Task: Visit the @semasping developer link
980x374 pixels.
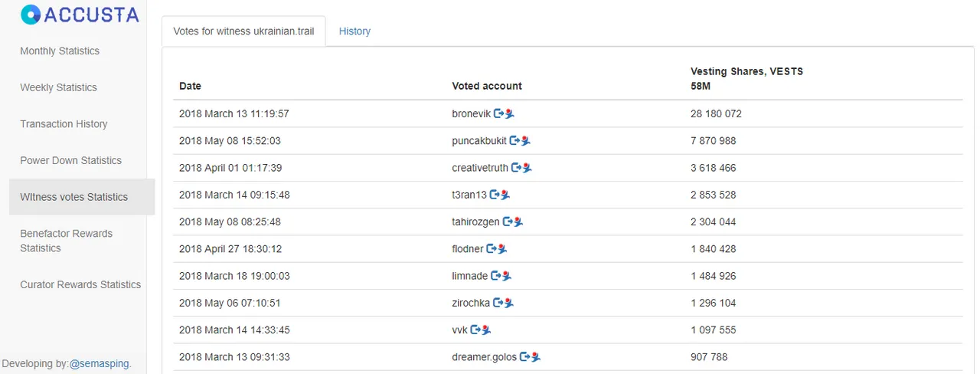Action: tap(100, 363)
